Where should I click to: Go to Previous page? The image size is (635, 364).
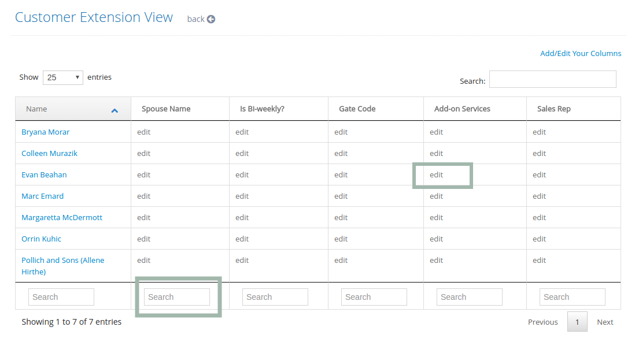pos(542,322)
